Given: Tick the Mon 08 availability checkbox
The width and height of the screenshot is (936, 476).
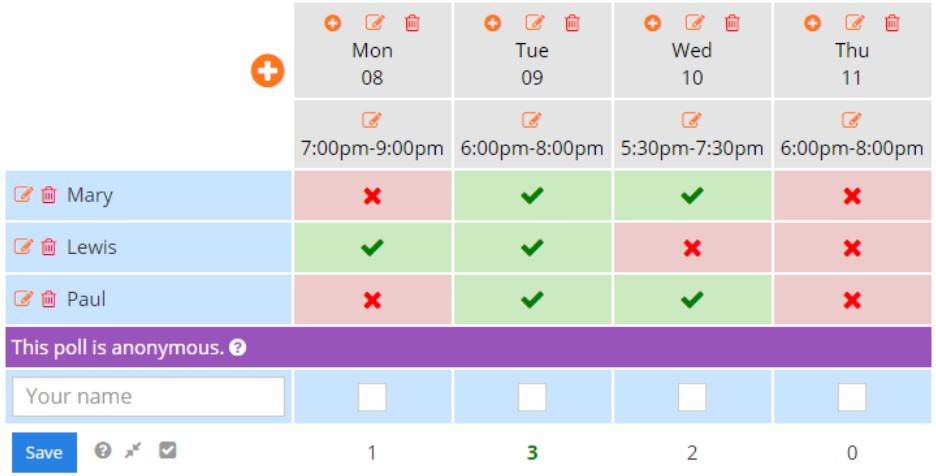Looking at the screenshot, I should [x=372, y=397].
